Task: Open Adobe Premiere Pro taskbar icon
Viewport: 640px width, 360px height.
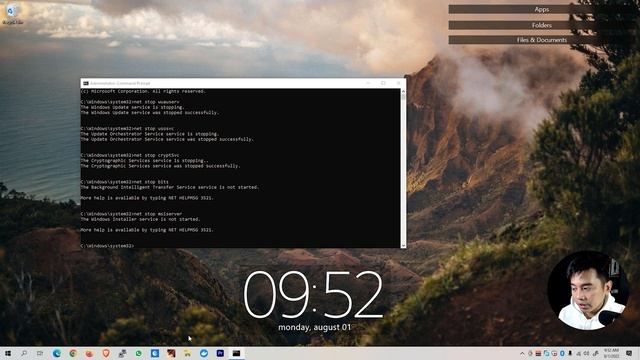Action: click(x=220, y=353)
